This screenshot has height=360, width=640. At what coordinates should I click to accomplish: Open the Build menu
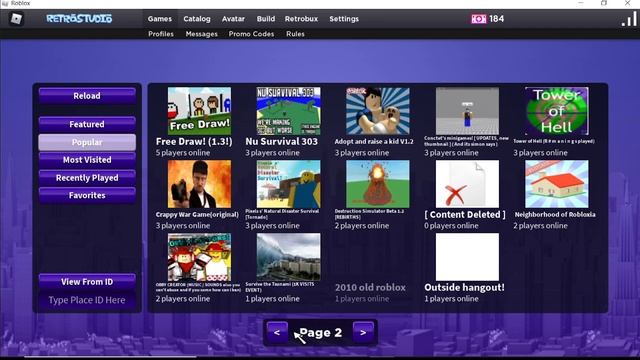[x=266, y=19]
